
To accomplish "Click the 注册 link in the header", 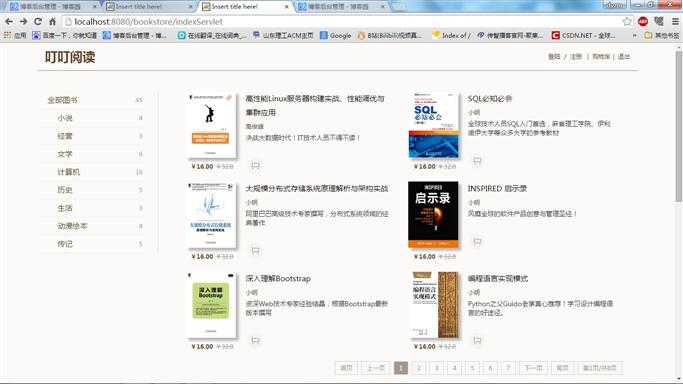I will (576, 57).
